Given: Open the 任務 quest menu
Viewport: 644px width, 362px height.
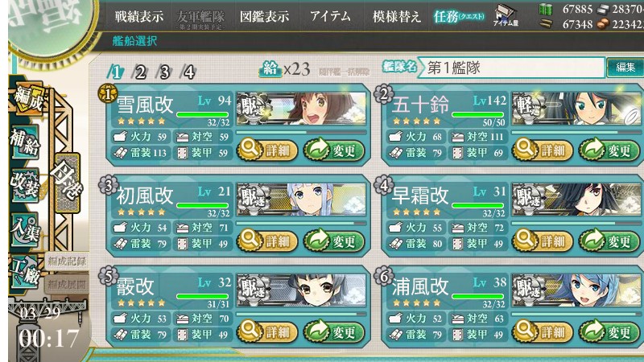Looking at the screenshot, I should pos(459,17).
